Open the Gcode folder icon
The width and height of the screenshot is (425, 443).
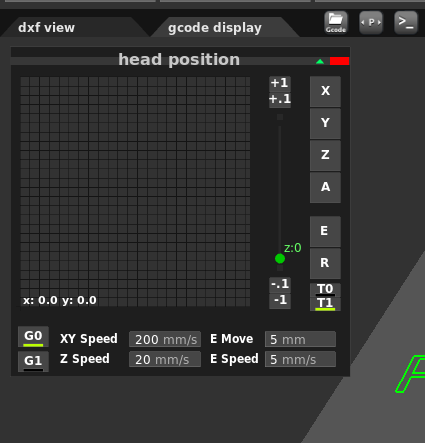click(x=336, y=23)
